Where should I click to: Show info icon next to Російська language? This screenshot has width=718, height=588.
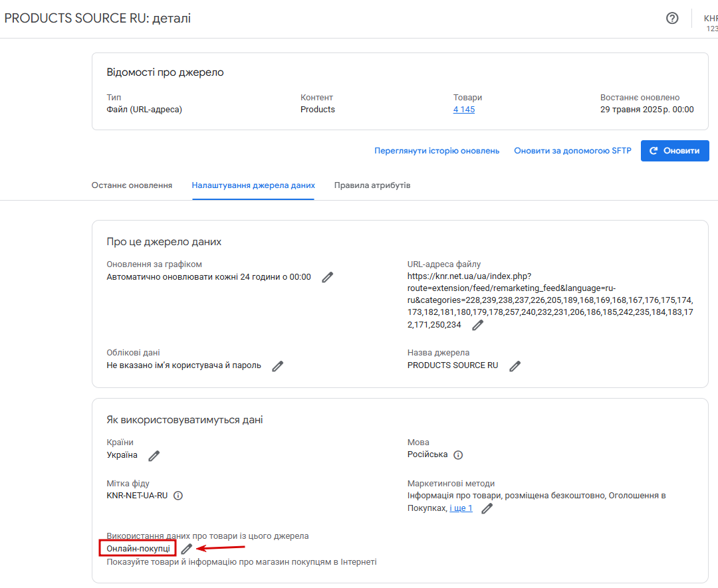(x=458, y=455)
